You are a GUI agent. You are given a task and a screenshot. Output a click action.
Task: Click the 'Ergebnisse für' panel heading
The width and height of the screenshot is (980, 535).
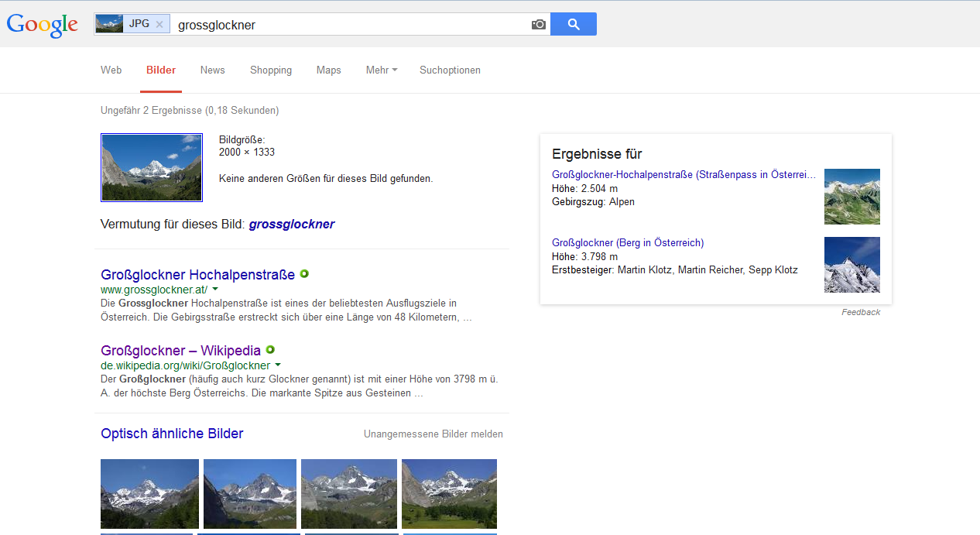coord(597,154)
